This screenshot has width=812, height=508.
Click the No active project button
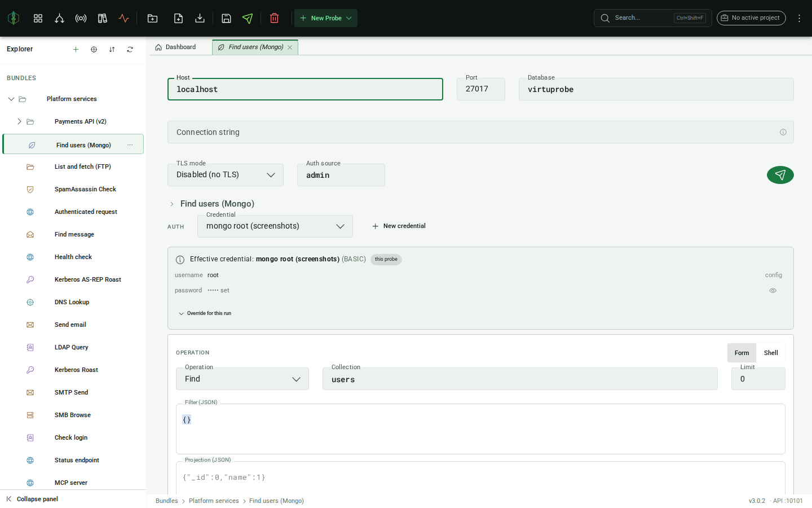point(751,18)
